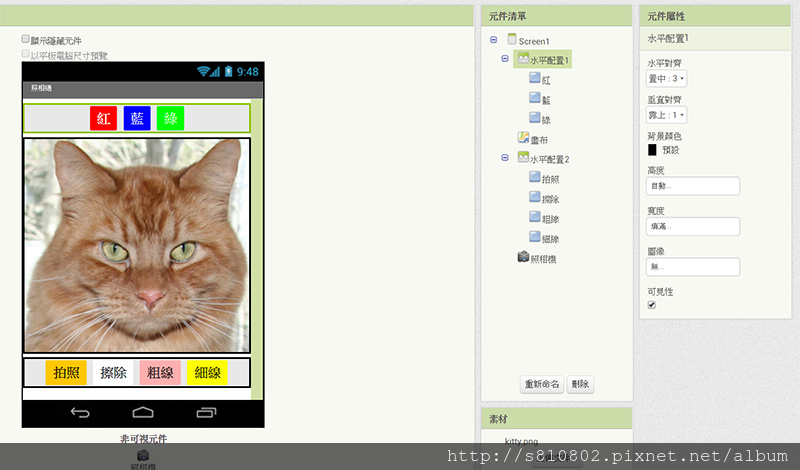Select 細線 label in component tree
This screenshot has width=800, height=470.
(551, 239)
